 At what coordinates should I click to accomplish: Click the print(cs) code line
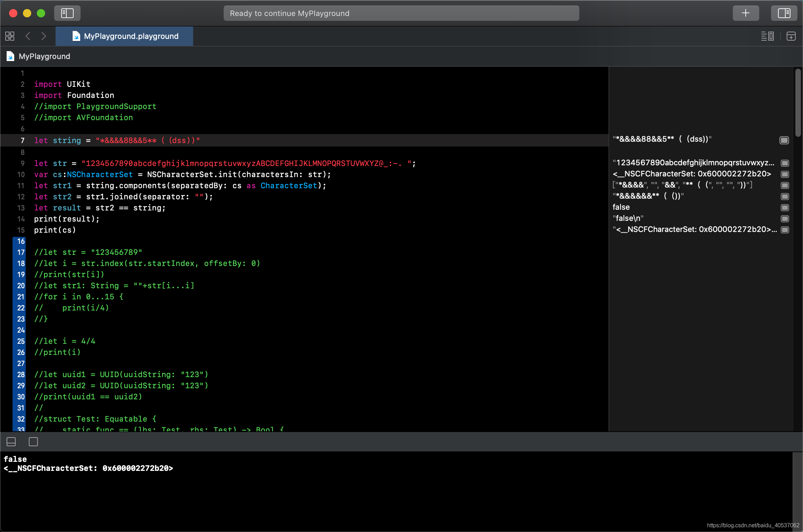click(x=55, y=230)
